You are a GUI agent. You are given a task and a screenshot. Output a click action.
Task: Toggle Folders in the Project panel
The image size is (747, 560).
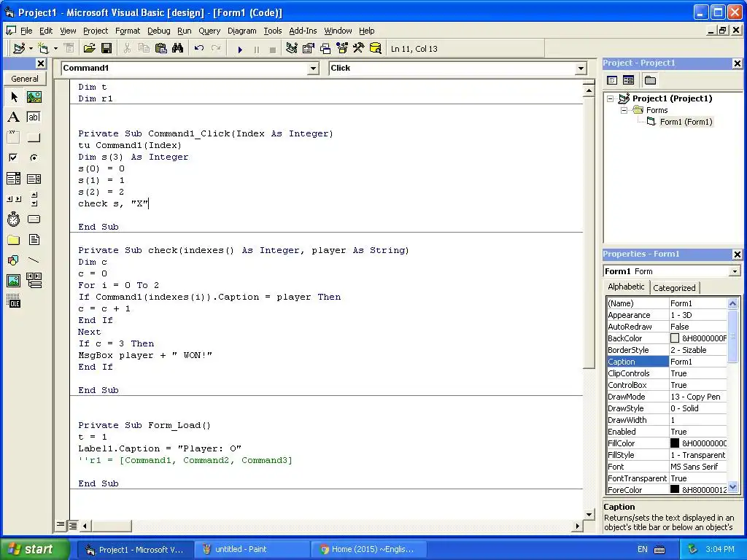coord(650,80)
